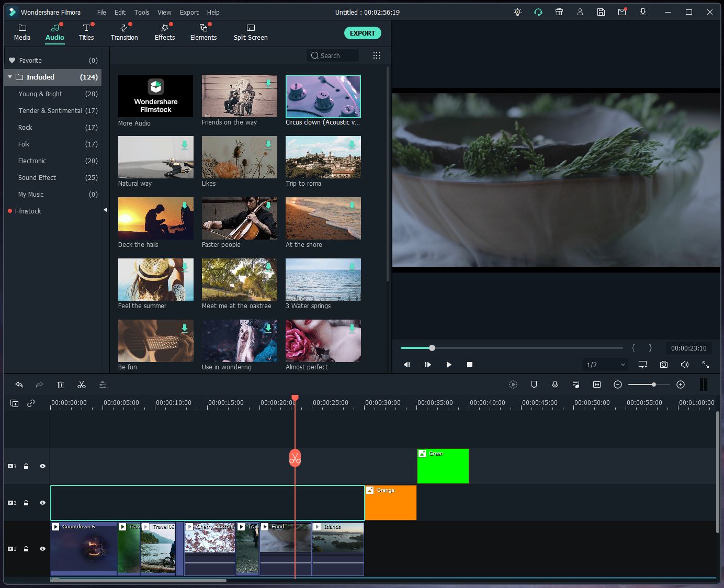Switch to the Transition tab
Viewport: 724px width, 588px height.
(x=124, y=32)
